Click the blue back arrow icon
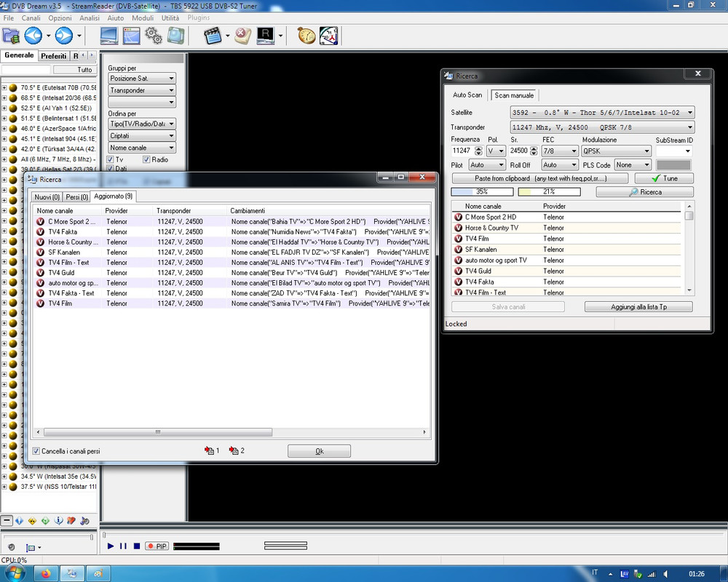 (x=33, y=36)
